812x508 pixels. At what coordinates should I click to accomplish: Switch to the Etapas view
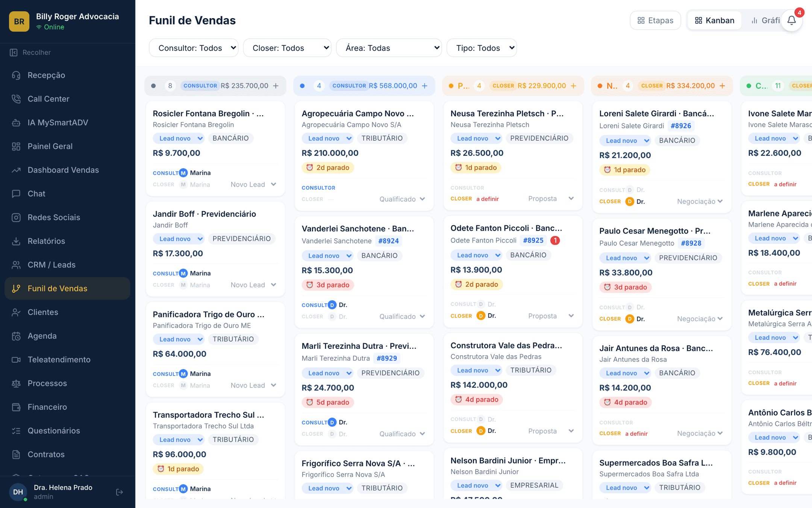click(x=655, y=20)
